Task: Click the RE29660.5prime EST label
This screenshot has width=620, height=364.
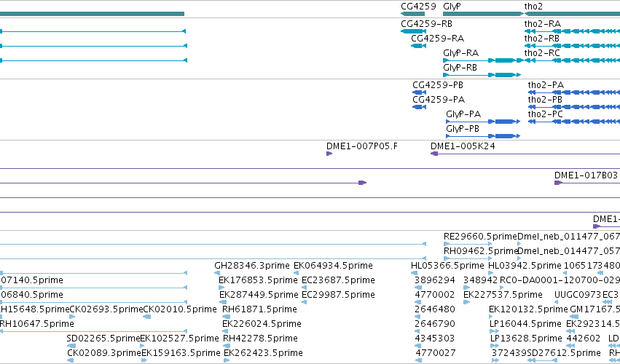Action: pos(480,237)
